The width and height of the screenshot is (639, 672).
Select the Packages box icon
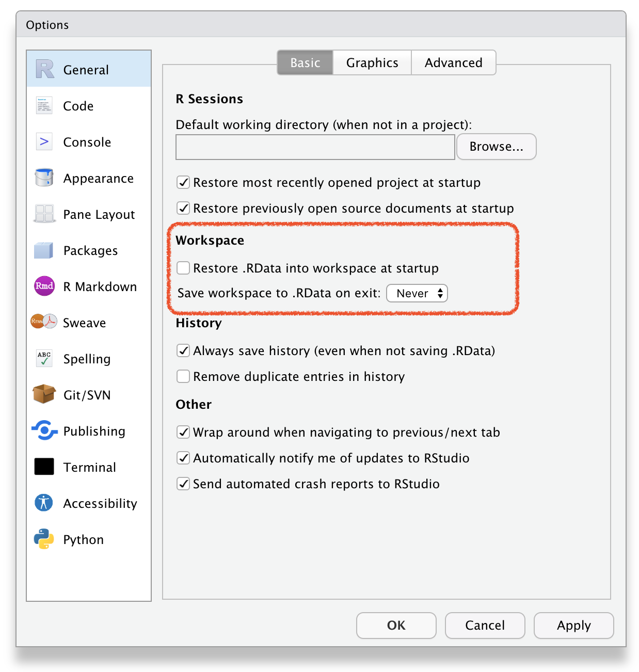coord(44,250)
